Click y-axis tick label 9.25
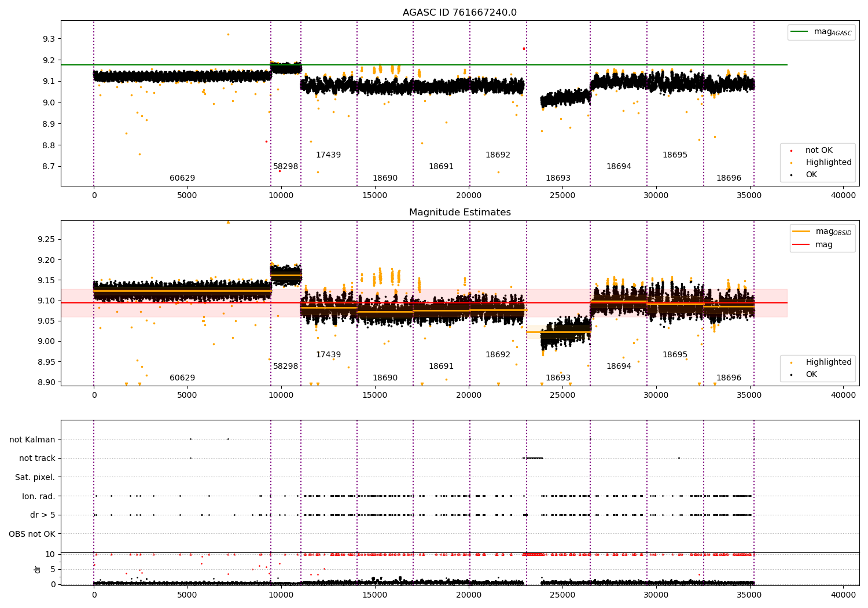Viewport: 868px width, 608px height. (x=46, y=239)
